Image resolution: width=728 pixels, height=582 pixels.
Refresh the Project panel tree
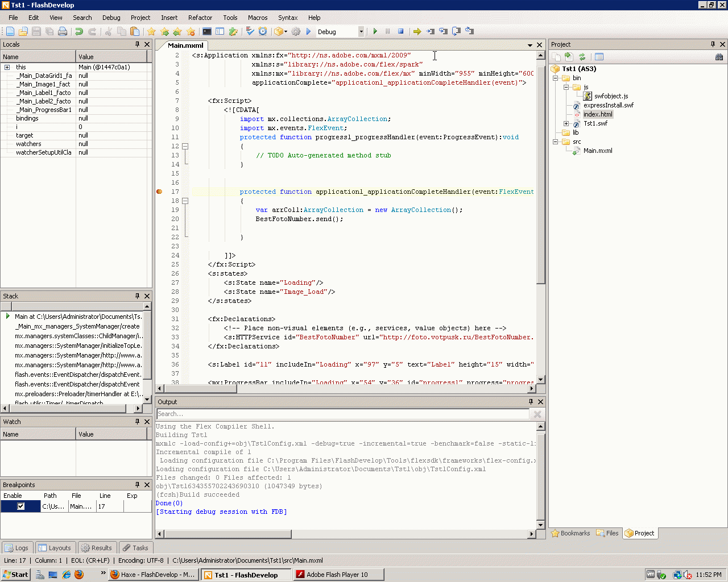582,57
